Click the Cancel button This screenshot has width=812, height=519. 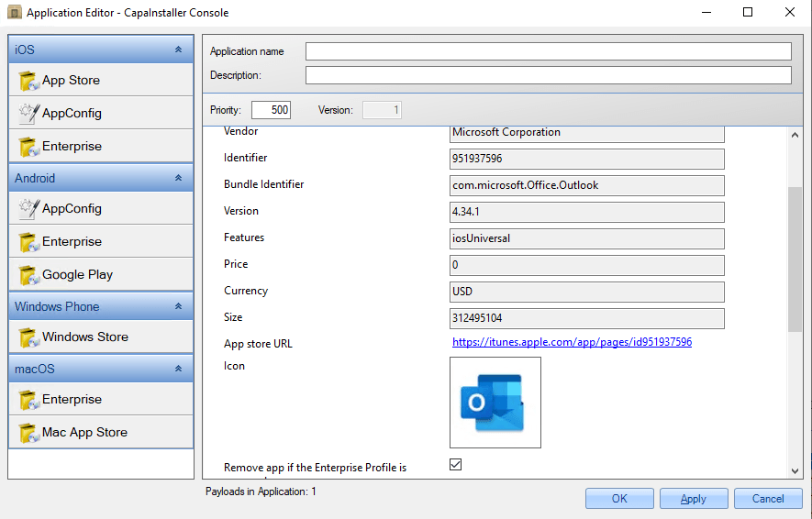pyautogui.click(x=768, y=498)
